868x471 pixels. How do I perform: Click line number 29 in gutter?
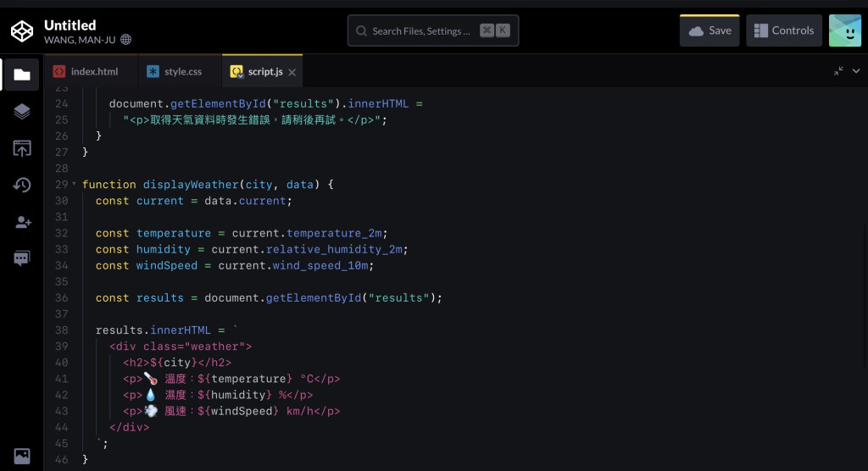click(61, 185)
